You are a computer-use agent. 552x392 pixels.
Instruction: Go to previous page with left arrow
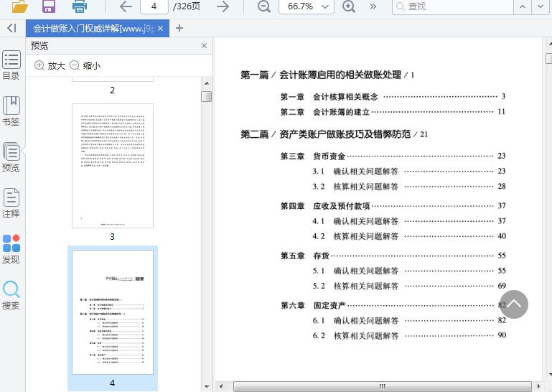point(126,6)
